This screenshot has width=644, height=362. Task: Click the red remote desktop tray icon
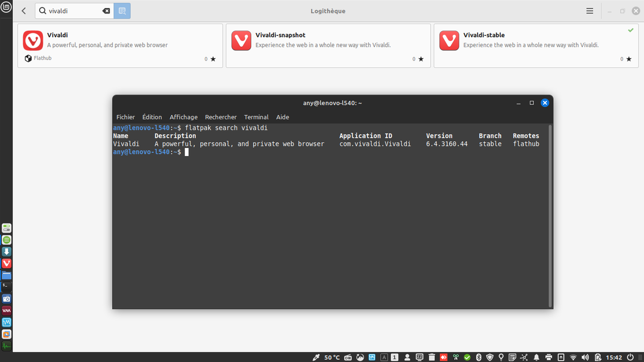443,357
